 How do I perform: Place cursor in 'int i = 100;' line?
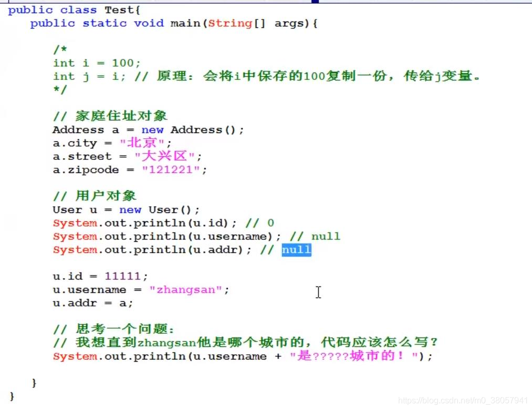[x=96, y=63]
